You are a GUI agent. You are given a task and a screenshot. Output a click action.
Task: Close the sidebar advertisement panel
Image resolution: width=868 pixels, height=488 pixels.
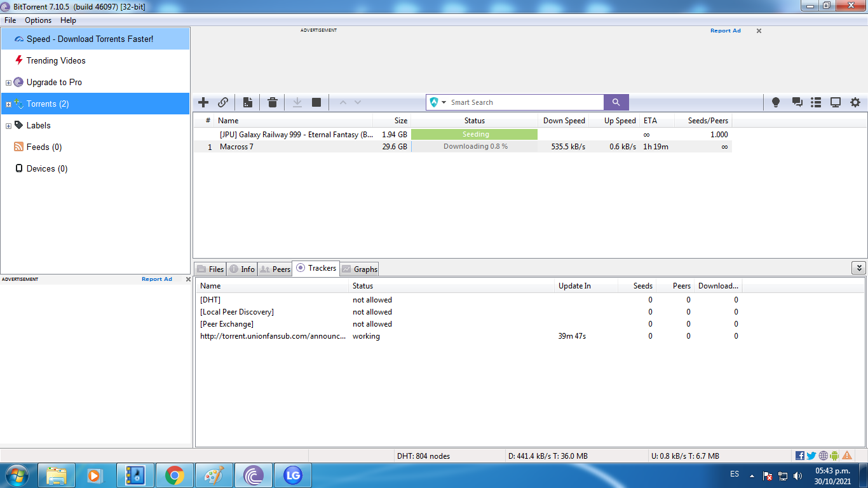188,279
